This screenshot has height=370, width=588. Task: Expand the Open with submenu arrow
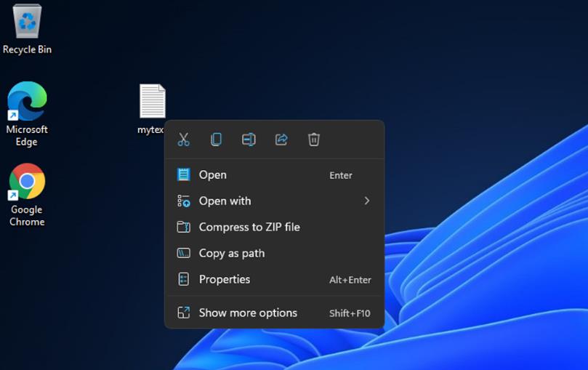coord(367,201)
